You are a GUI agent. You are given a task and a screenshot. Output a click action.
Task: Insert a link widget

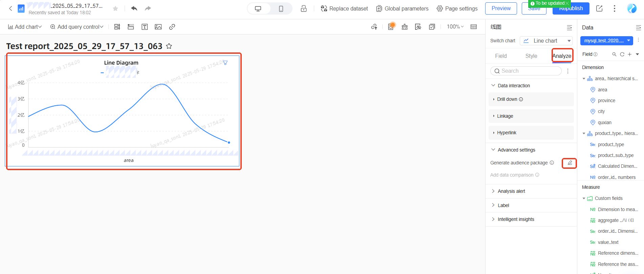point(172,27)
